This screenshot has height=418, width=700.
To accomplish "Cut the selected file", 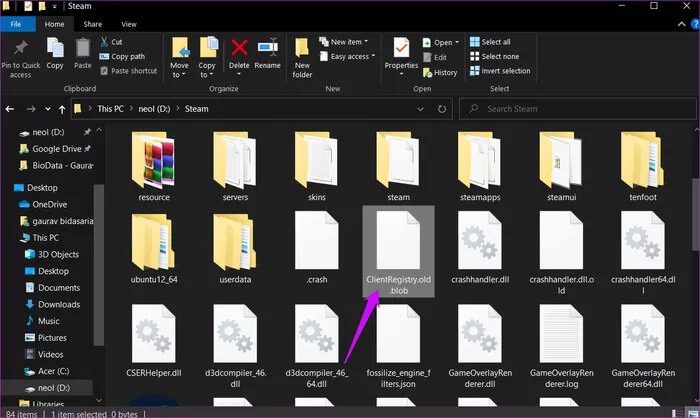I will click(x=111, y=42).
